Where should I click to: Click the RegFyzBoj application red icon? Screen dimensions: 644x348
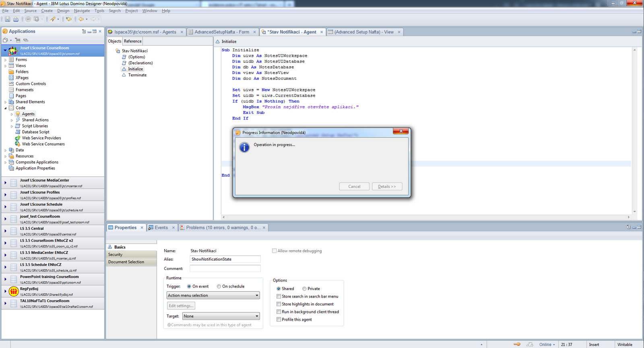(14, 291)
